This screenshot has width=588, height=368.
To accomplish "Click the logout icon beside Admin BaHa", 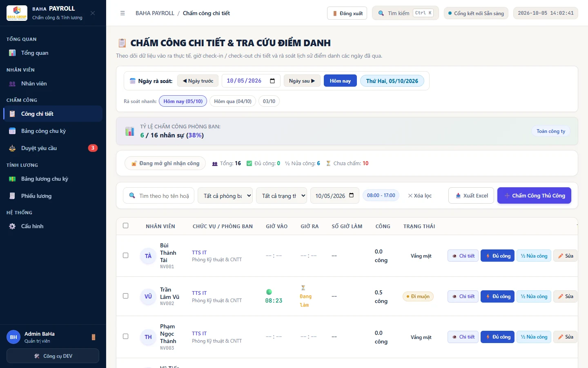I will pyautogui.click(x=94, y=337).
